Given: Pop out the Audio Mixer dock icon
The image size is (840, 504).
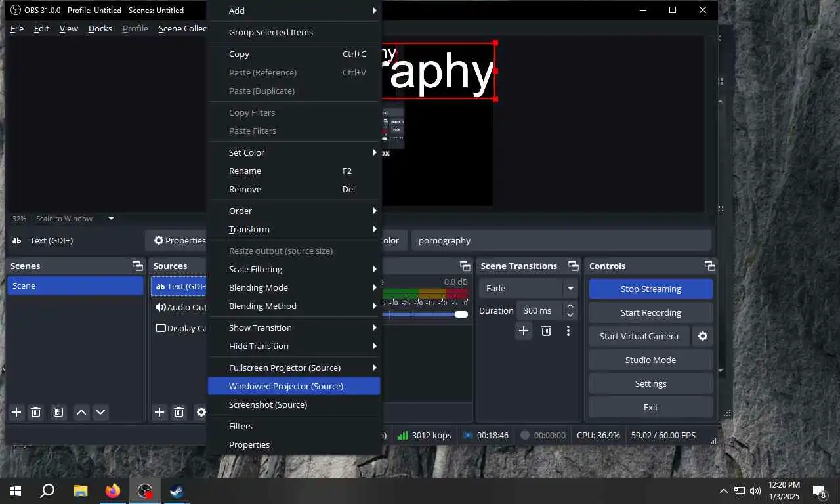Looking at the screenshot, I should (x=465, y=266).
